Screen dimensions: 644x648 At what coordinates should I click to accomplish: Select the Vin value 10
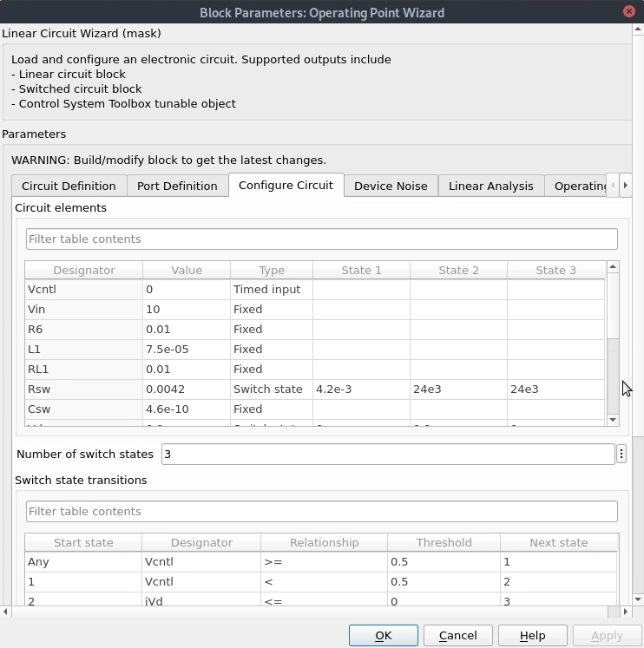187,310
